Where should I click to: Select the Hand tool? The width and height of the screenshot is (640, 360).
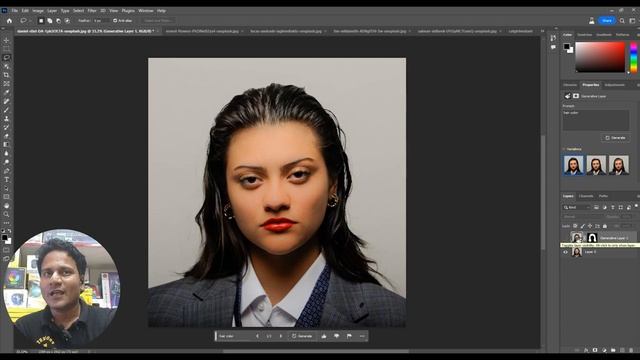tap(6, 206)
